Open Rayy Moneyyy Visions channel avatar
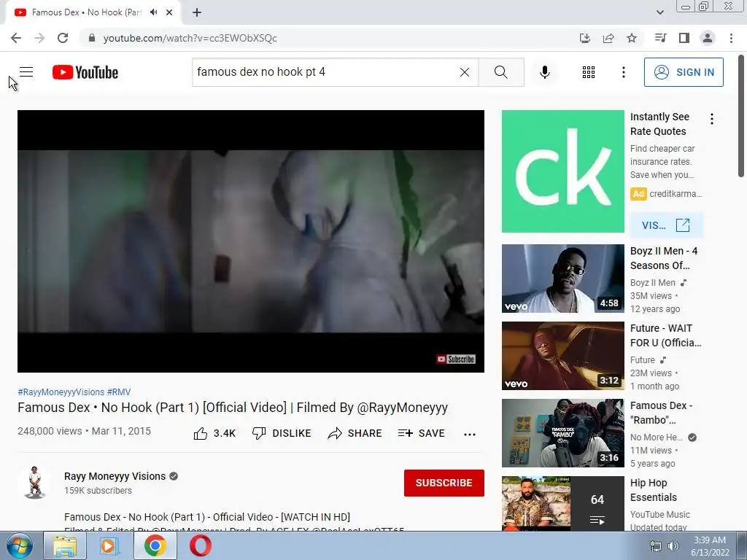Viewport: 747px width, 560px height. (x=34, y=483)
